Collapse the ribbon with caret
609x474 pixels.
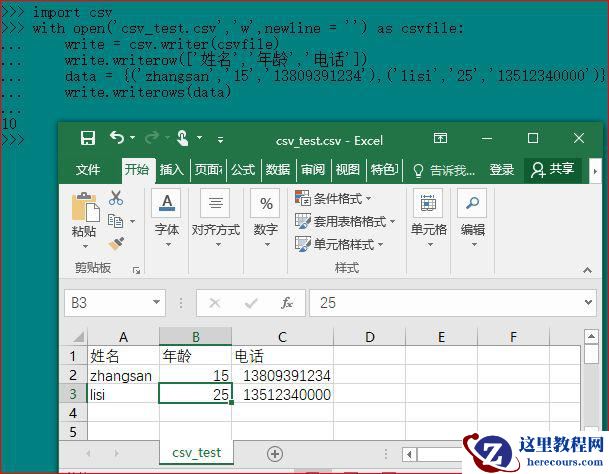point(587,270)
